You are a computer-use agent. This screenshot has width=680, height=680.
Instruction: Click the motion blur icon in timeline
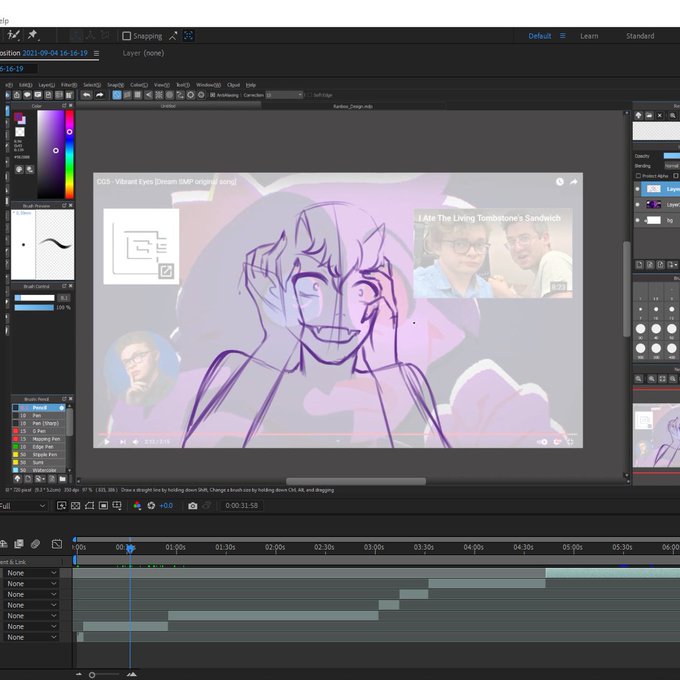point(36,544)
